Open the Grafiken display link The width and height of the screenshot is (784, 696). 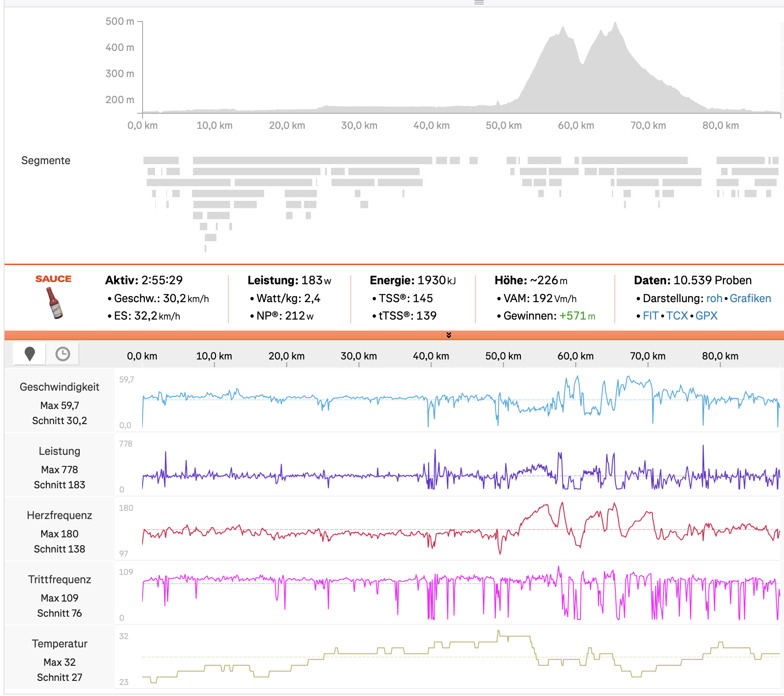pos(750,298)
